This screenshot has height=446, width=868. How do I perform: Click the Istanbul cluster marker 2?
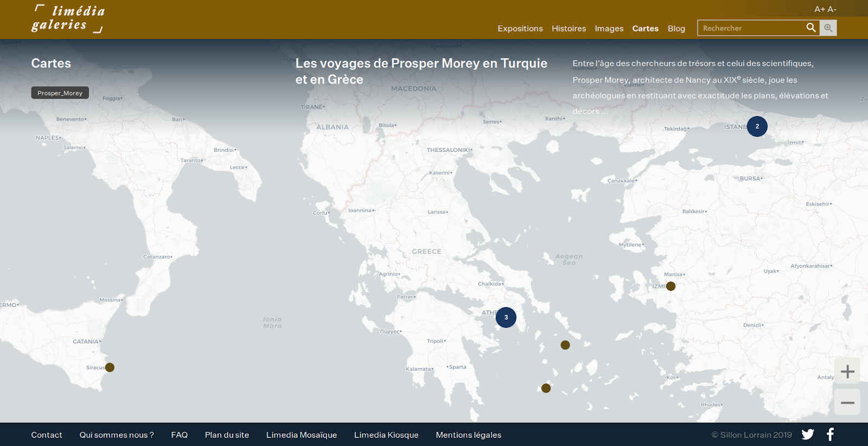point(757,126)
